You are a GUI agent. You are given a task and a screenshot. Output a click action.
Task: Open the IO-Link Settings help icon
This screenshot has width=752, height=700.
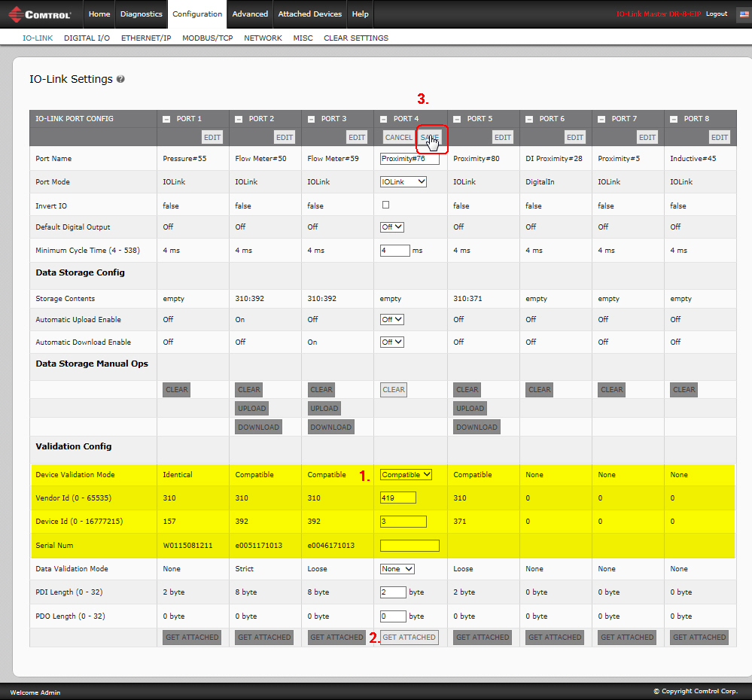[x=120, y=79]
